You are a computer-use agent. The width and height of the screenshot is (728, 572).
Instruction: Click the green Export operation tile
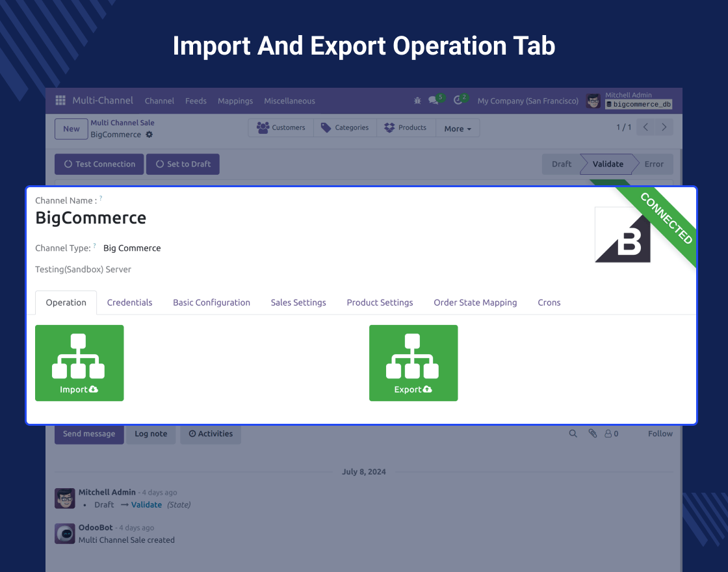(413, 363)
